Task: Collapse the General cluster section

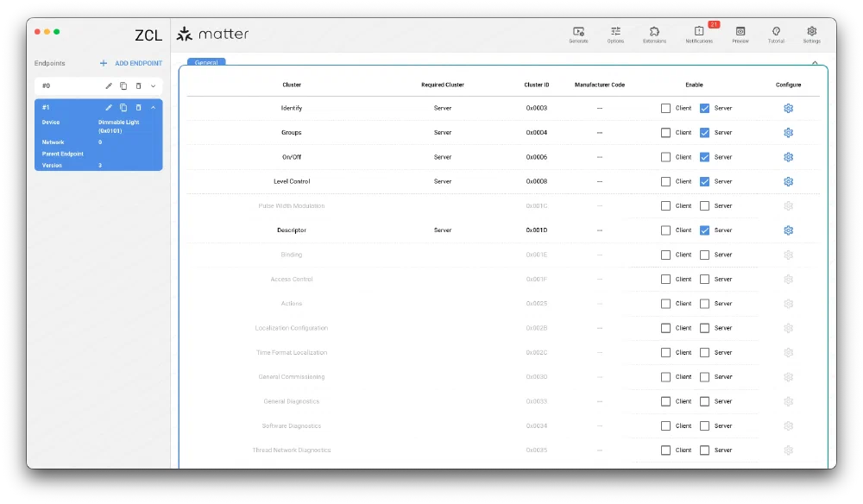Action: point(815,63)
